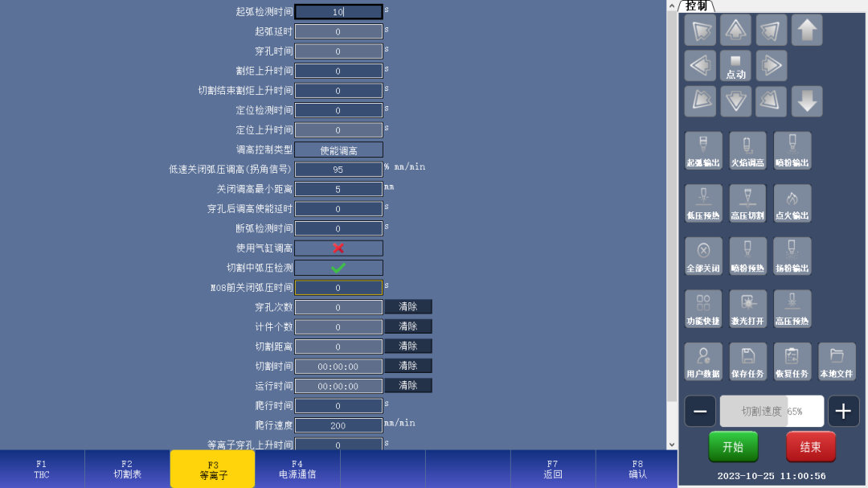Screen dimensions: 868x488
Task: Click the 点火输出 ignition output icon
Action: [792, 203]
